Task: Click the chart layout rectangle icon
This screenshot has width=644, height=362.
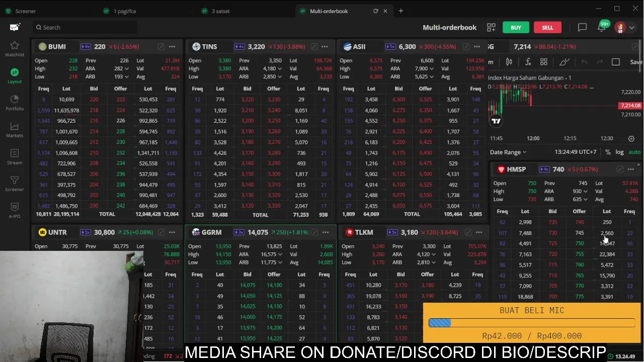Action: pos(616,62)
